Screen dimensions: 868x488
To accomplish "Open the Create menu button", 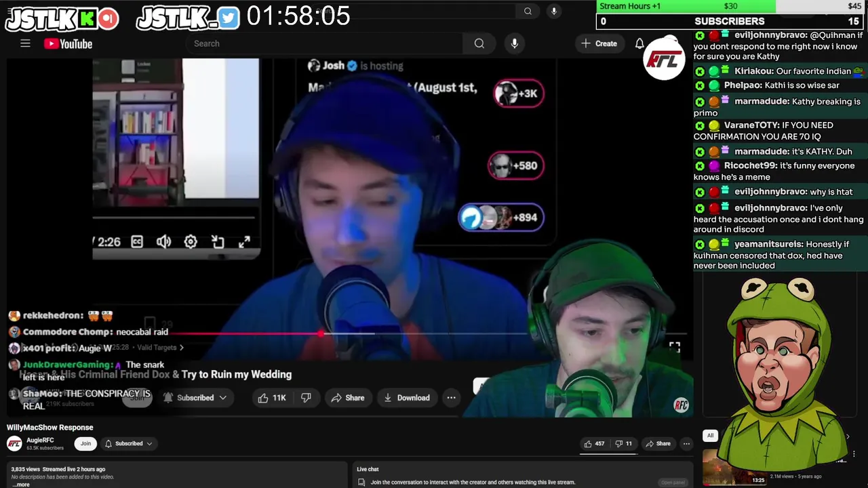I will click(599, 43).
